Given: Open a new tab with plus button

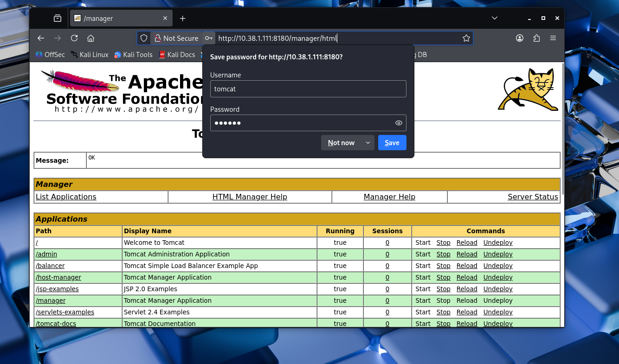Looking at the screenshot, I should tap(182, 19).
